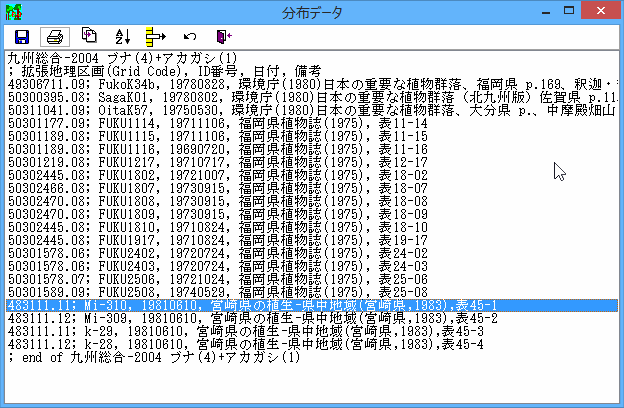Click the Undo arrow icon

(x=190, y=37)
